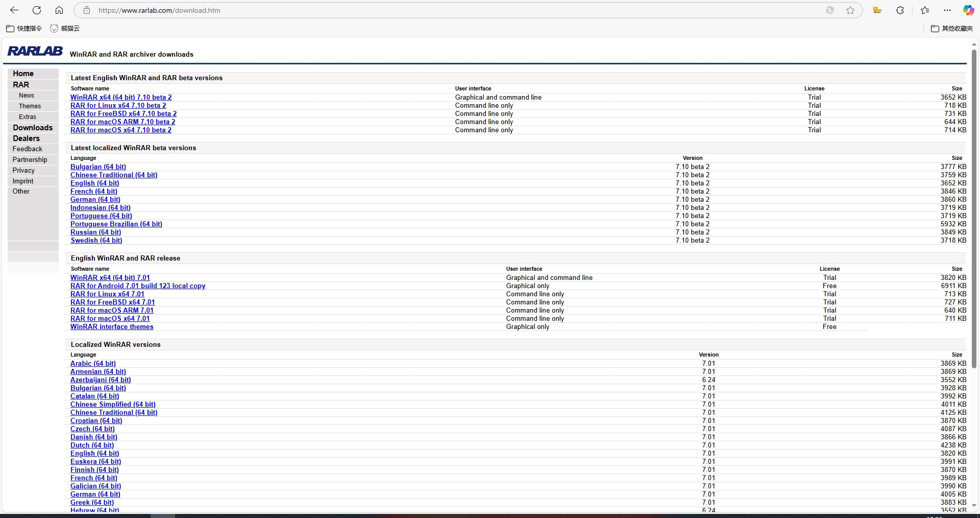Open the 熊猫云 bookmark
The height and width of the screenshot is (518, 980).
click(65, 29)
